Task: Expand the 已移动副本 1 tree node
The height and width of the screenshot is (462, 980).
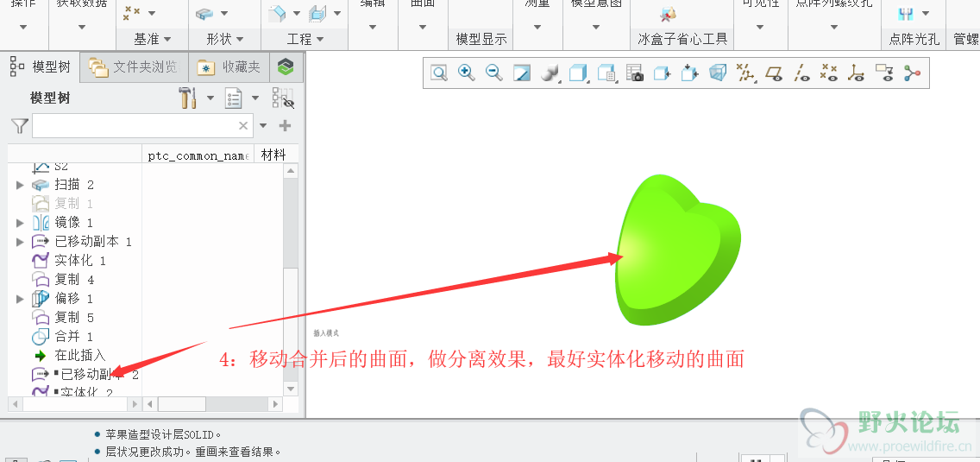Action: 20,242
